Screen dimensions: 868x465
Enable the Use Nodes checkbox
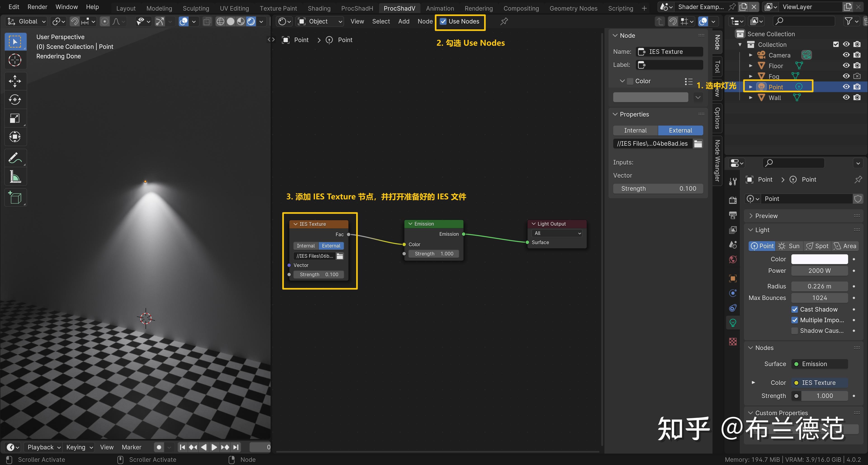point(443,21)
